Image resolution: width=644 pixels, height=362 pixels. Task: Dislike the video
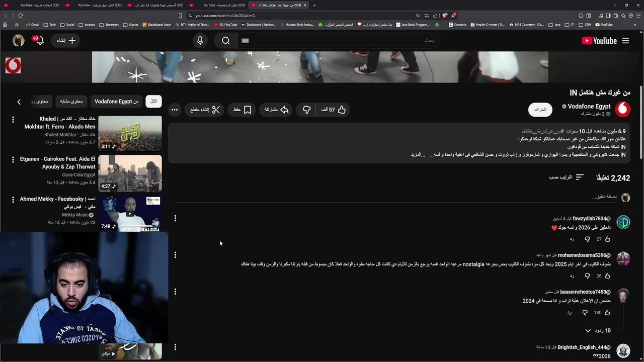click(x=306, y=110)
